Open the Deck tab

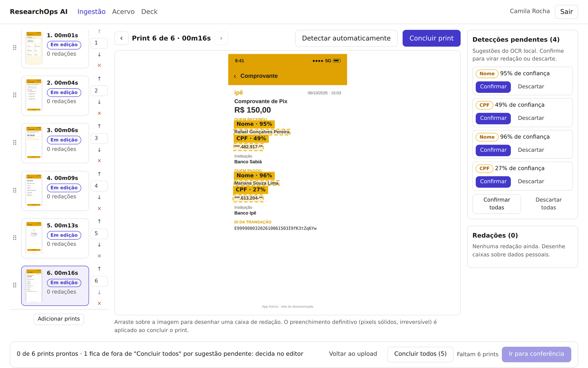[149, 12]
